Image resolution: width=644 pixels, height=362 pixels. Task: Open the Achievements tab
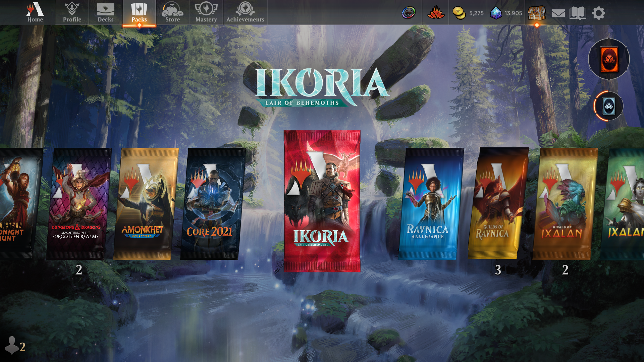click(245, 12)
